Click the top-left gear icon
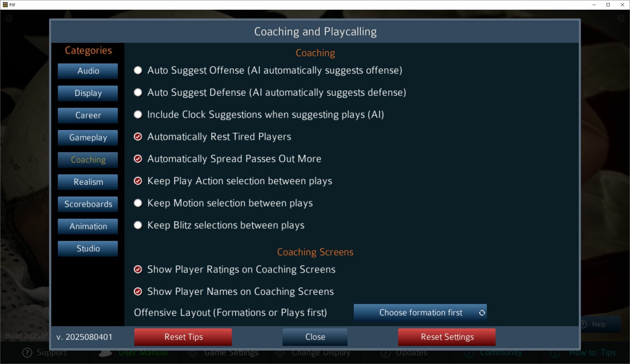This screenshot has width=630, height=364. click(x=9, y=18)
